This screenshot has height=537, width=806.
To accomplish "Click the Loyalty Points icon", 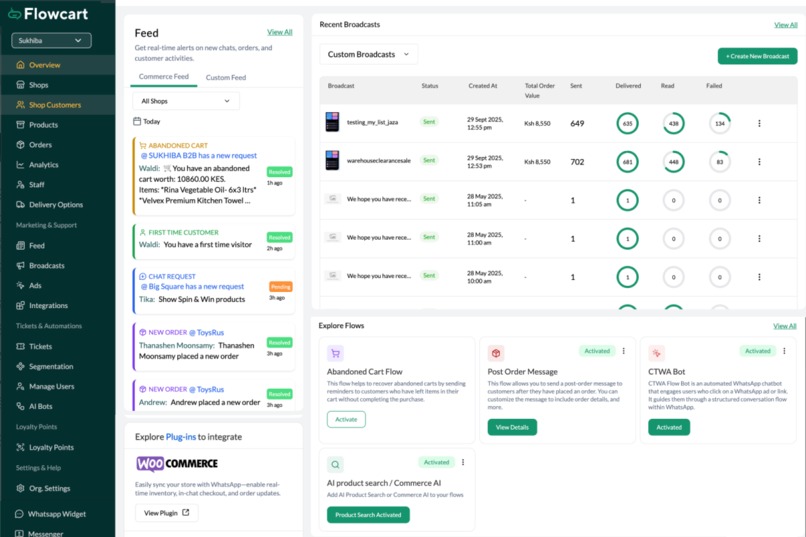I will (x=21, y=447).
